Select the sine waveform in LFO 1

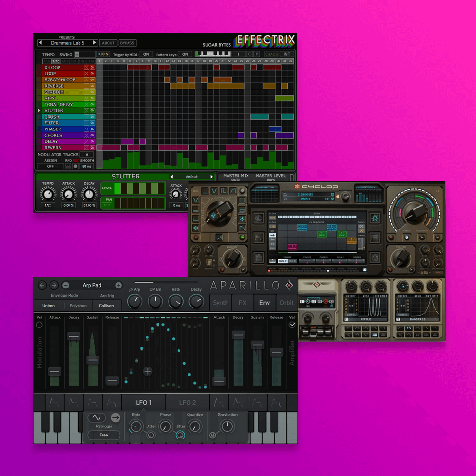pyautogui.click(x=97, y=418)
